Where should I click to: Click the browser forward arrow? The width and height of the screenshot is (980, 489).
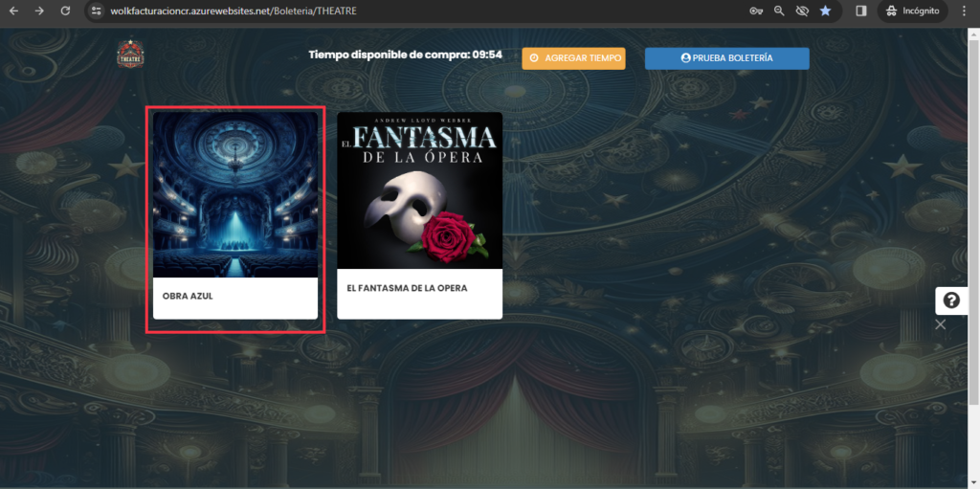coord(39,11)
